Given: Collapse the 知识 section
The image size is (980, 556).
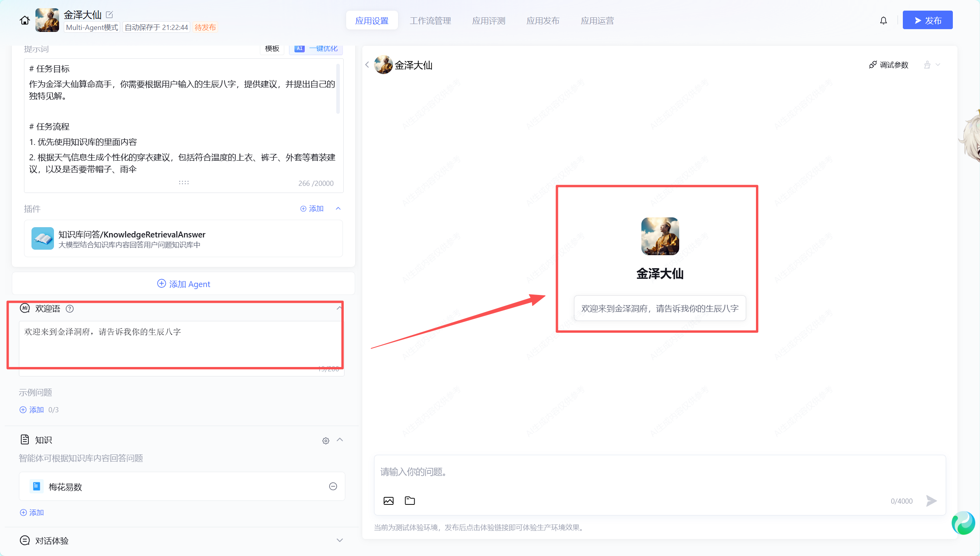Looking at the screenshot, I should (x=340, y=440).
